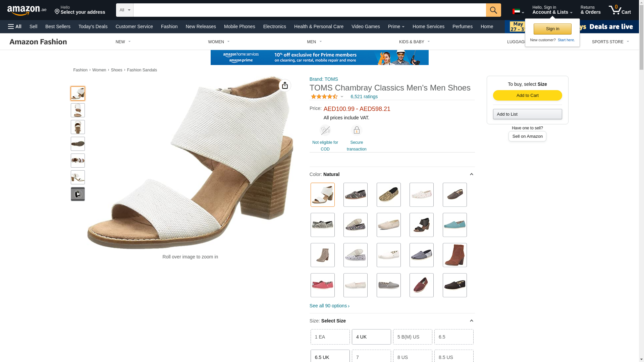The height and width of the screenshot is (362, 644).
Task: Click the Add to Cart button
Action: coord(527,96)
